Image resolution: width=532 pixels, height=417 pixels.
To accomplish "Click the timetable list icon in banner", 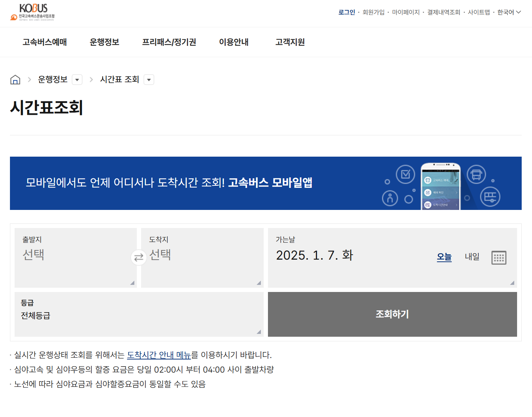I will point(491,196).
